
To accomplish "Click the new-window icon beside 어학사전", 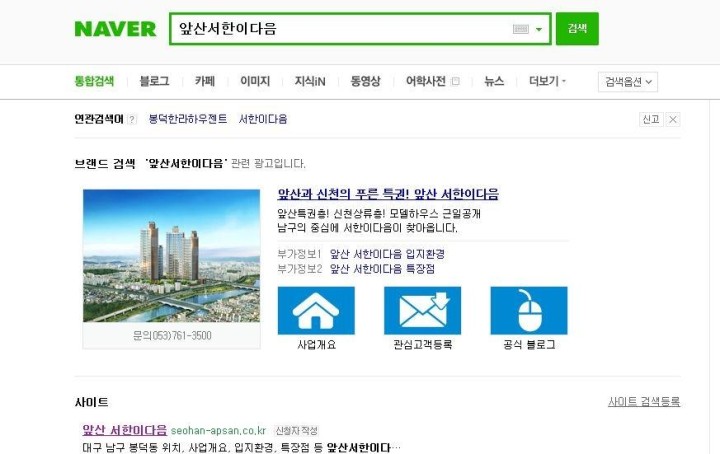I will coord(456,81).
